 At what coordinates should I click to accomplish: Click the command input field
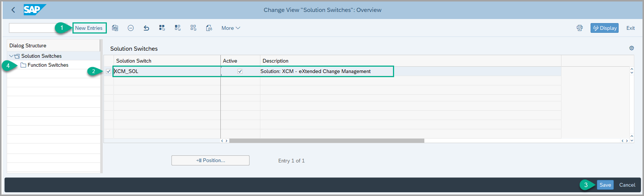point(34,28)
